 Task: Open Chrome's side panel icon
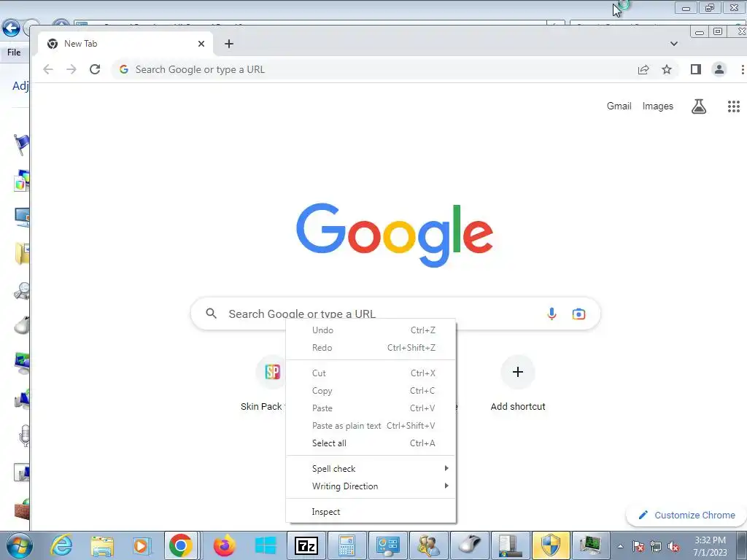pos(695,69)
